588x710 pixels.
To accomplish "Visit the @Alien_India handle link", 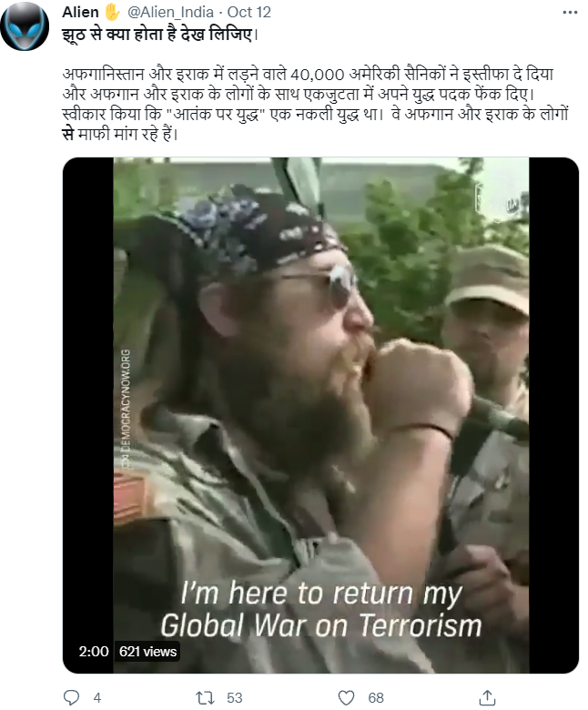I will coord(170,12).
